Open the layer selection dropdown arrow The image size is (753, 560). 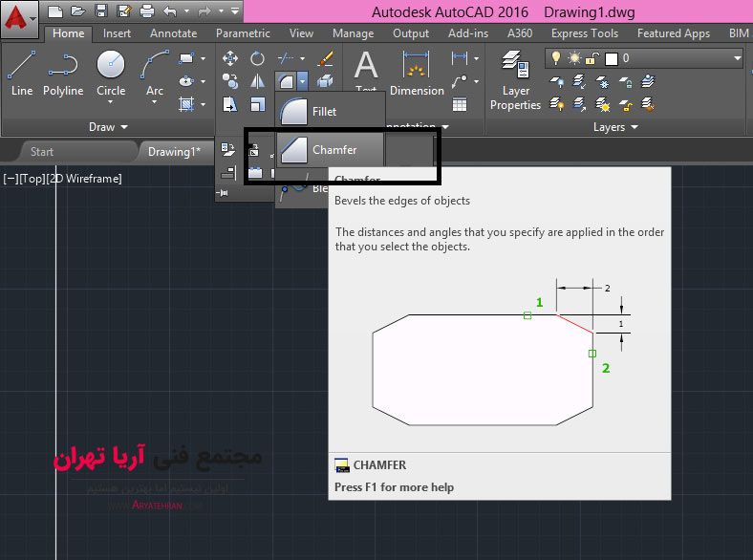pos(737,58)
